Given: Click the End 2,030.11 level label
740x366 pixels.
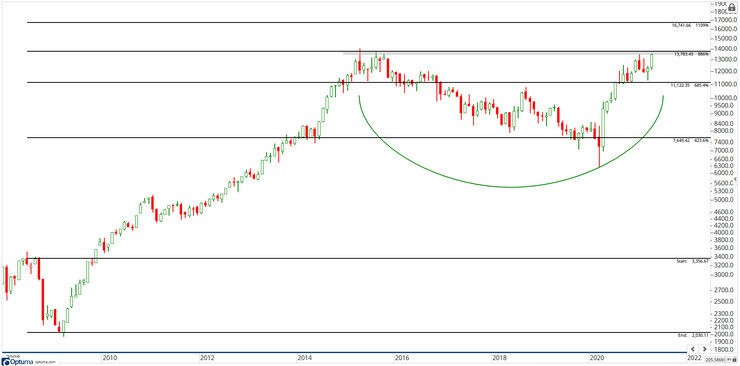Looking at the screenshot, I should click(693, 334).
